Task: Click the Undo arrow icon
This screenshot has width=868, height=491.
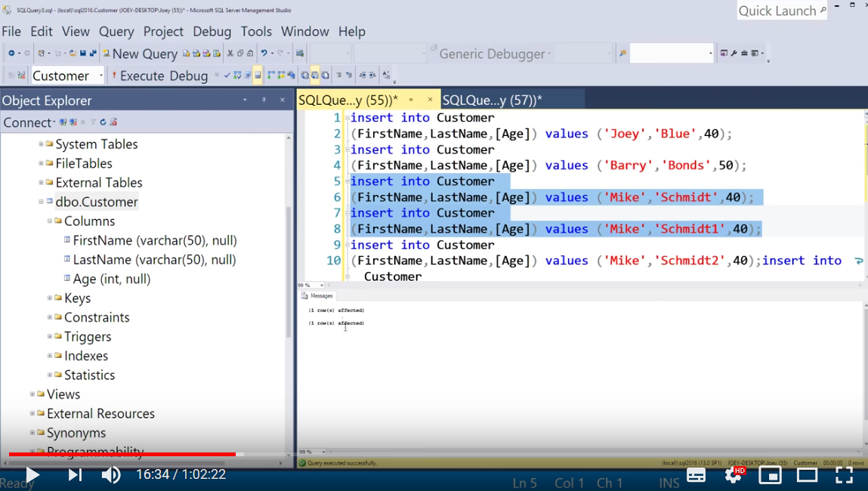Action: (264, 53)
